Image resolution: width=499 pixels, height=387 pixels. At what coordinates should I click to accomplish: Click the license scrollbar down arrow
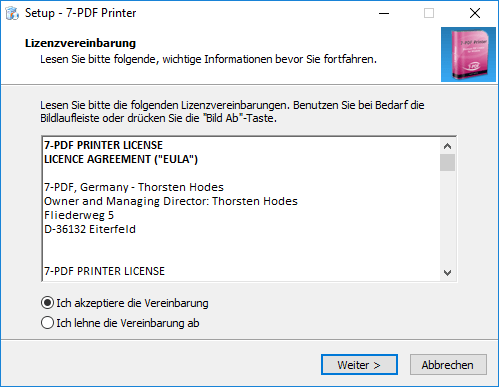pos(447,273)
